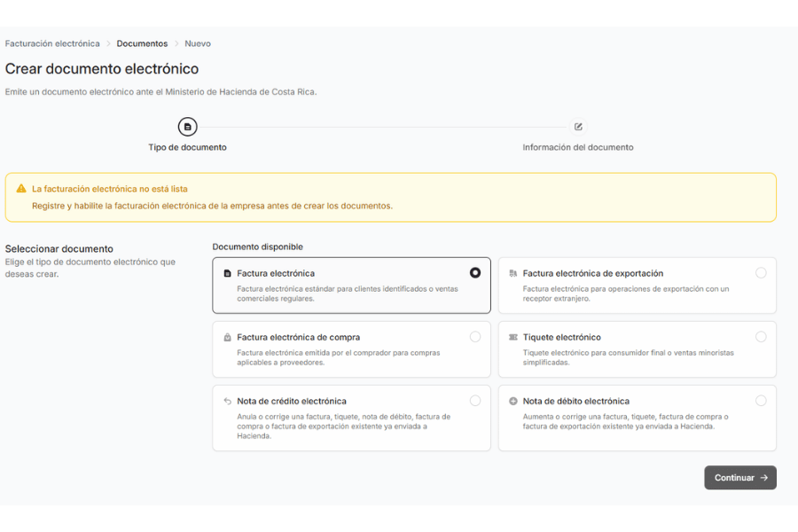798x532 pixels.
Task: Click the 'Emite un documento electrónico' subtitle
Action: click(x=160, y=91)
